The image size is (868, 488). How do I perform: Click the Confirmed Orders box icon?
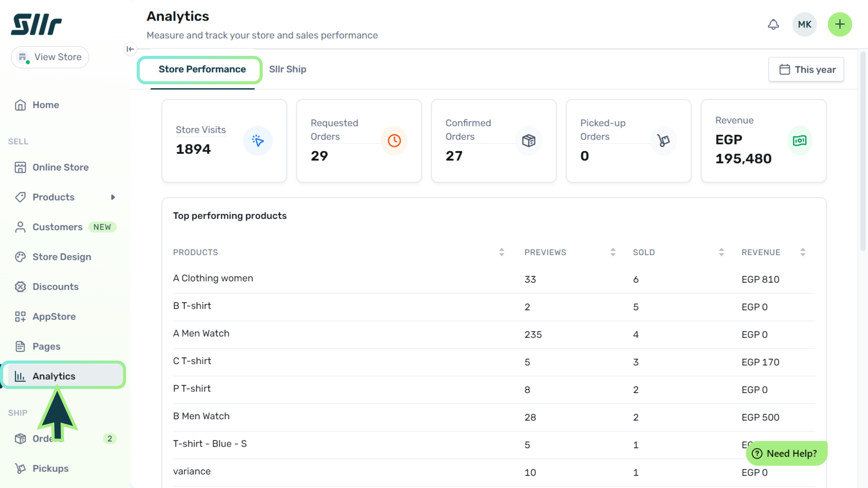528,140
